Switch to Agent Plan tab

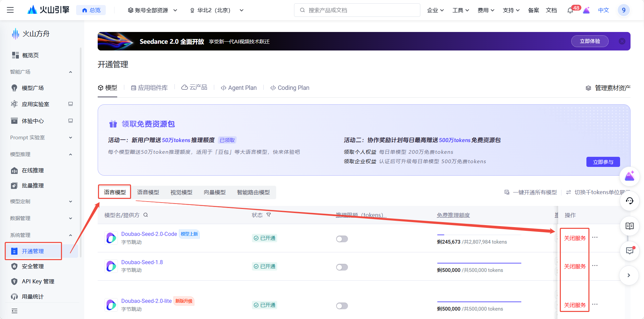pos(238,88)
